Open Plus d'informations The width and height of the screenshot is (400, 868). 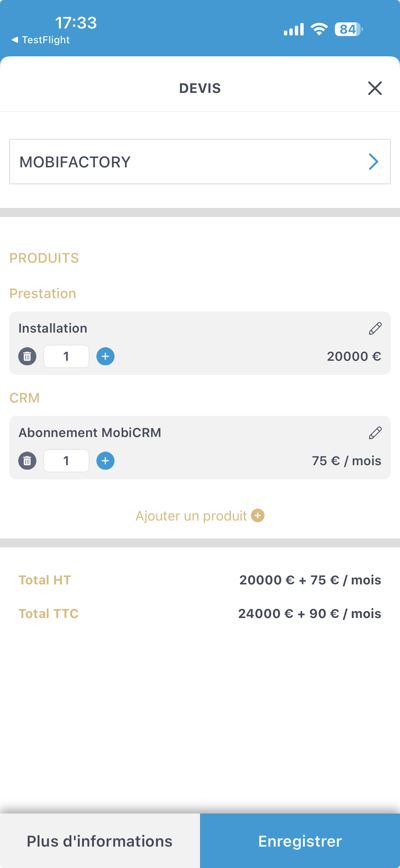click(100, 841)
